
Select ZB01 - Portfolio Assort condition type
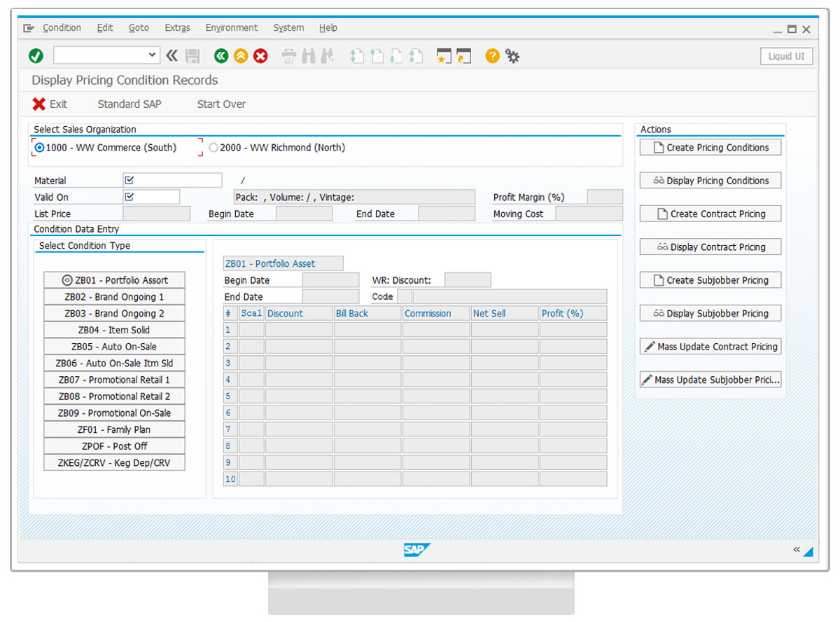click(x=114, y=280)
